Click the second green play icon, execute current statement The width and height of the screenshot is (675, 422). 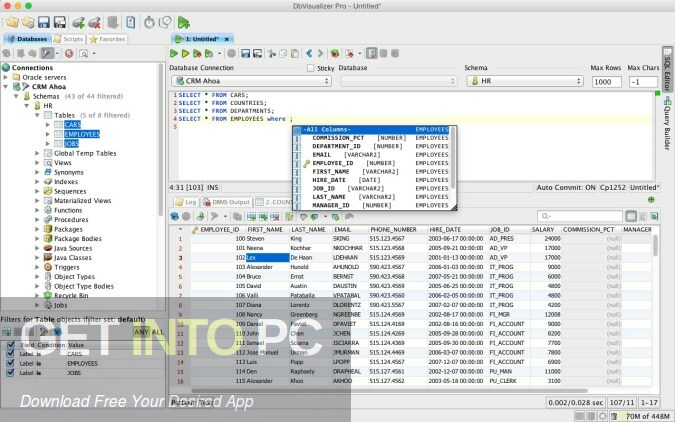click(x=186, y=53)
